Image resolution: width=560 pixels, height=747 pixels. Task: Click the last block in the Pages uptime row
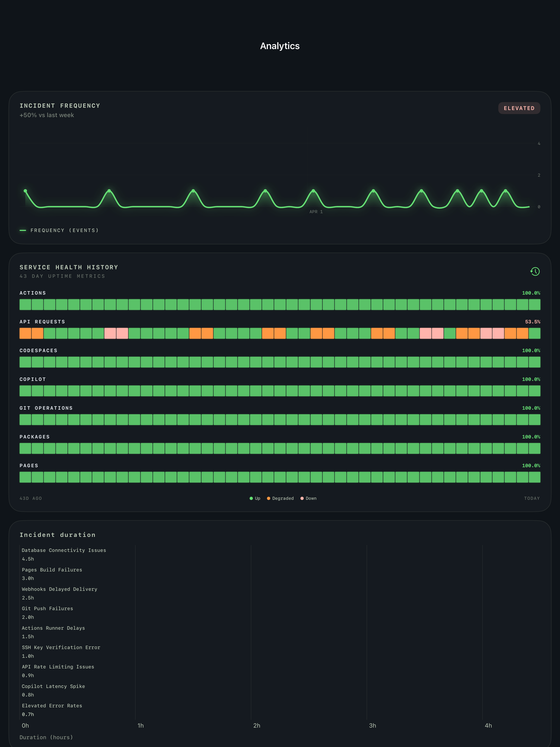(x=534, y=477)
